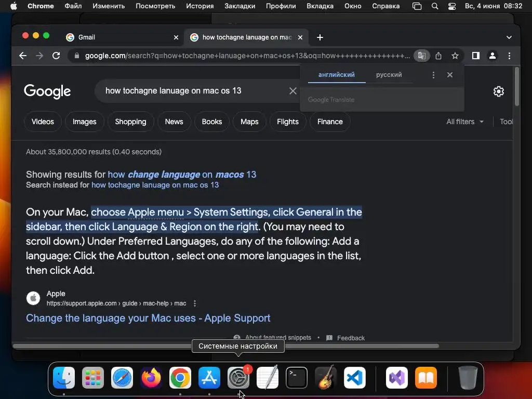This screenshot has height=399, width=532.
Task: Open Finder from the Dock
Action: click(64, 378)
